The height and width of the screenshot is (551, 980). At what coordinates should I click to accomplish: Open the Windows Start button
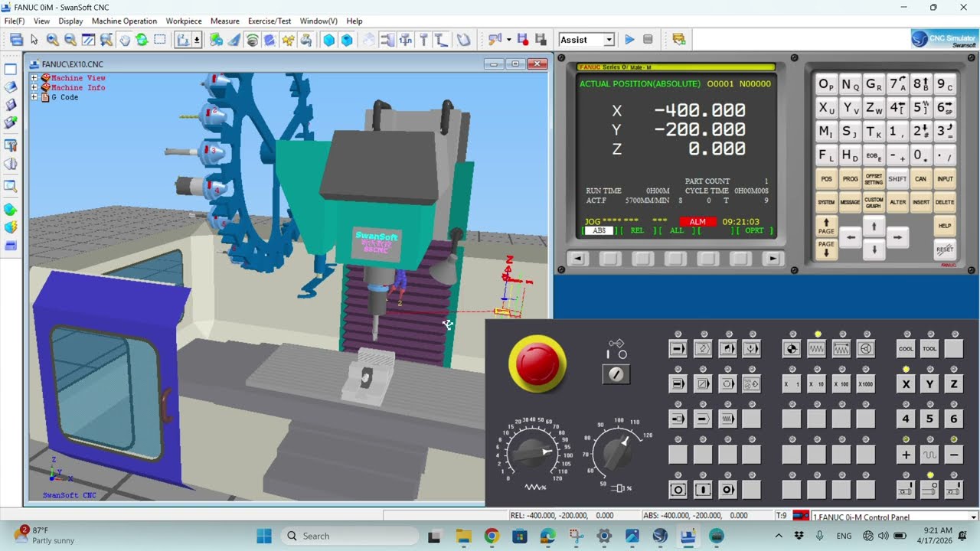click(264, 536)
